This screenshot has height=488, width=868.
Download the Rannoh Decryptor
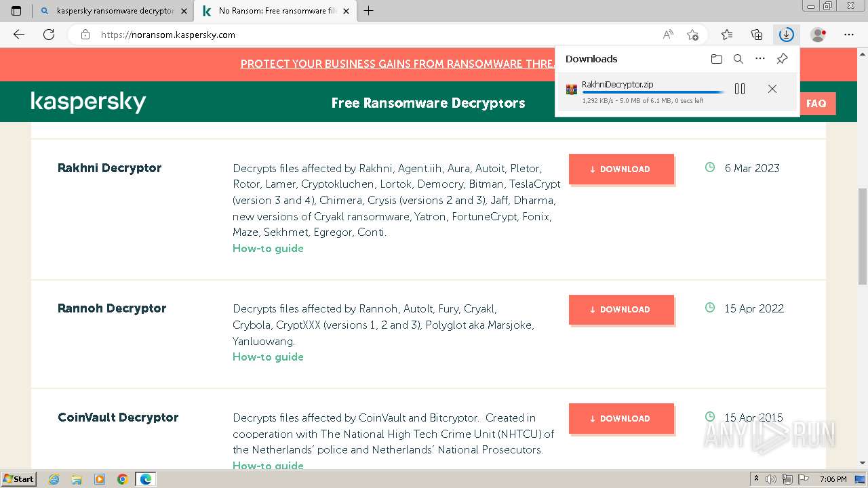tap(621, 310)
